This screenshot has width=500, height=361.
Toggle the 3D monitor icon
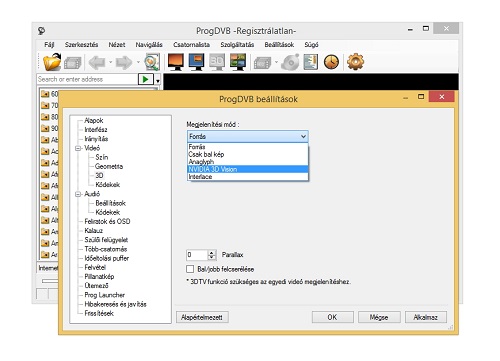217,62
